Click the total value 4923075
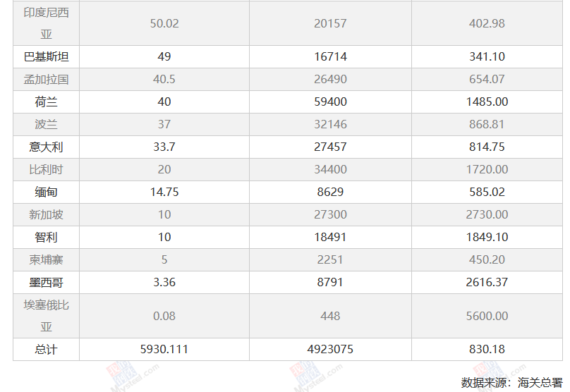Image resolution: width=570 pixels, height=392 pixels. [330, 349]
